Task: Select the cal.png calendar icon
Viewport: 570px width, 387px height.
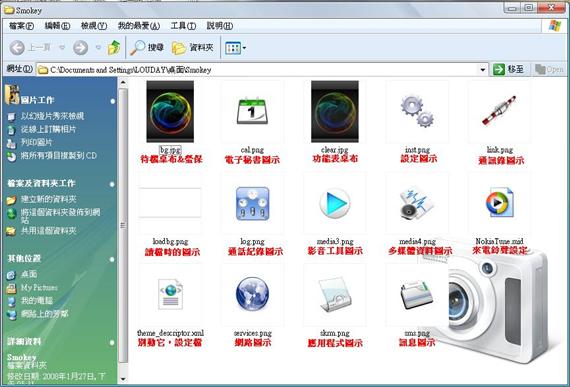Action: pos(252,112)
